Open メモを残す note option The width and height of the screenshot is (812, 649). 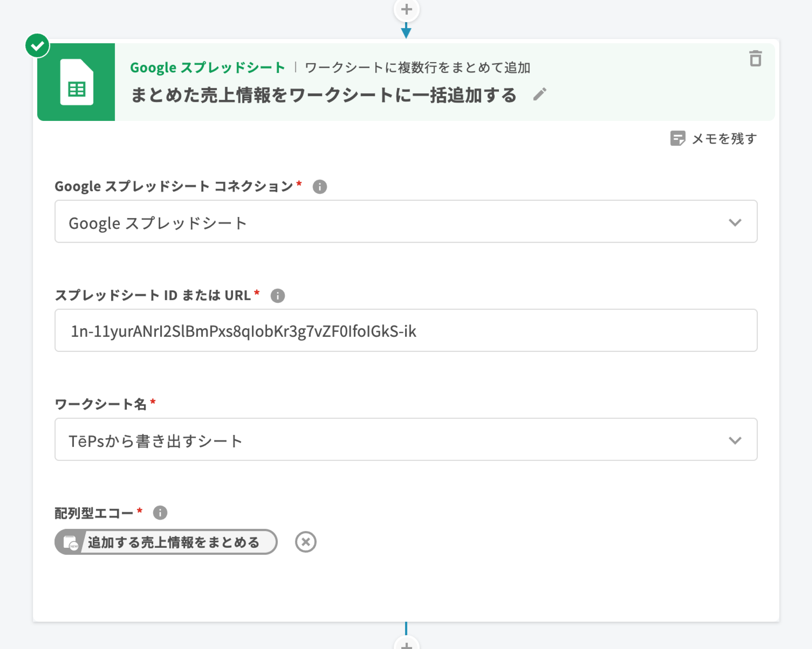point(724,139)
